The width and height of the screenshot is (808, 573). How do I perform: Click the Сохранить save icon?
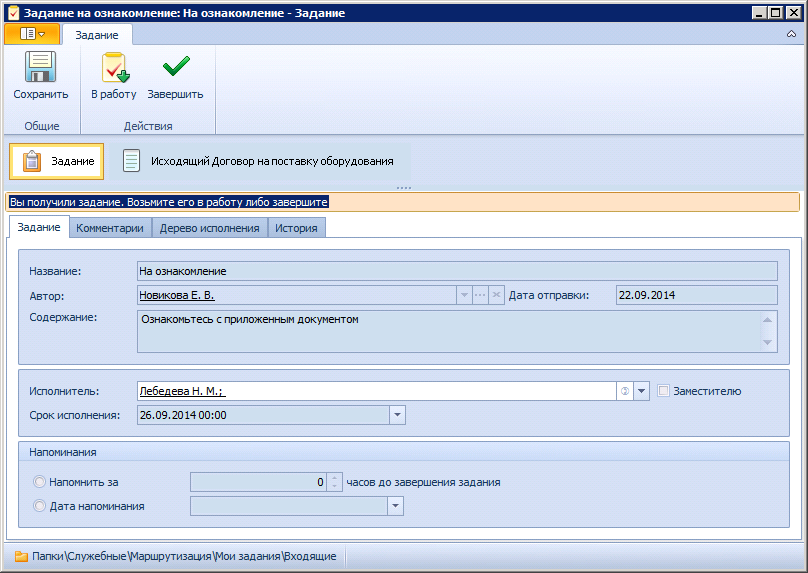tap(40, 68)
